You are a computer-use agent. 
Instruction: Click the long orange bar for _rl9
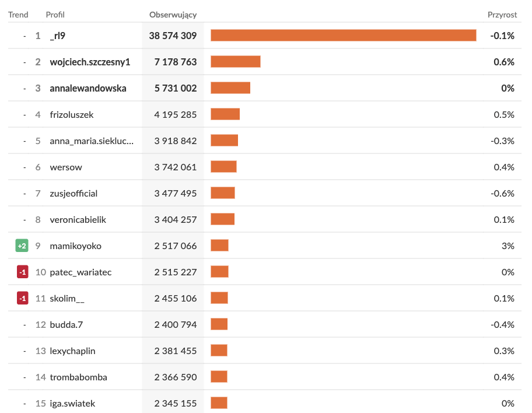coord(343,36)
